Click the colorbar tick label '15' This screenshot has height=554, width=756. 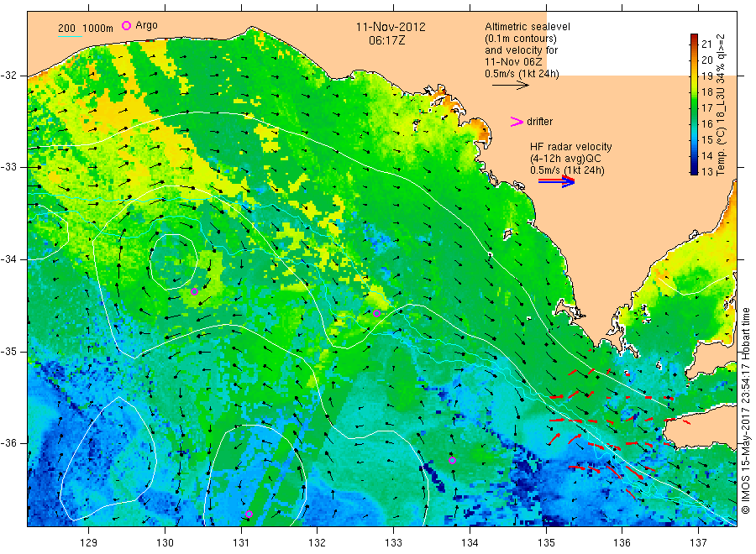pos(706,139)
